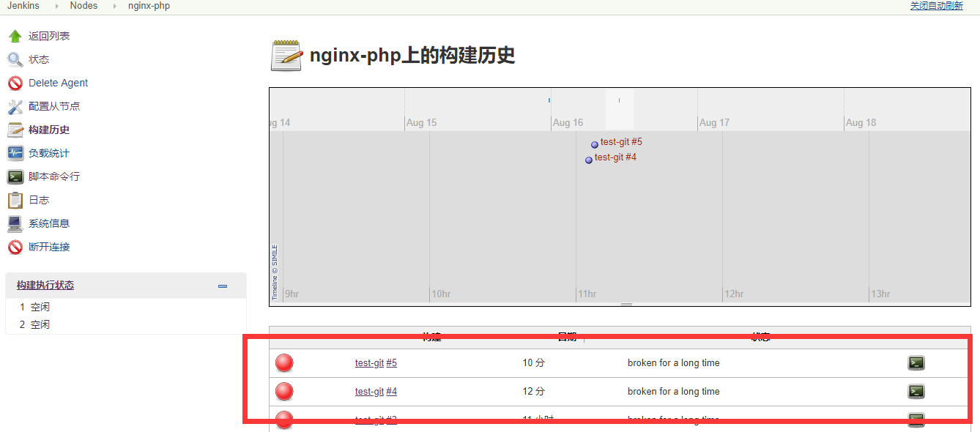980x432 pixels.
Task: Launch the 脚本命令行 terminal icon
Action: [15, 176]
